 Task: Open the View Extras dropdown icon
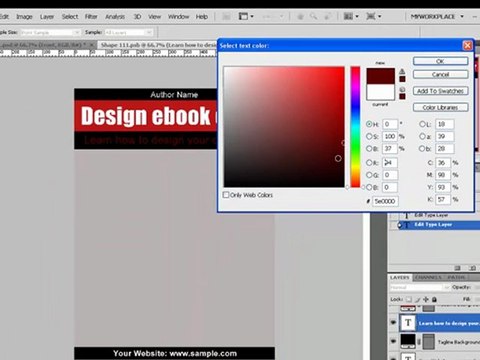click(x=246, y=16)
